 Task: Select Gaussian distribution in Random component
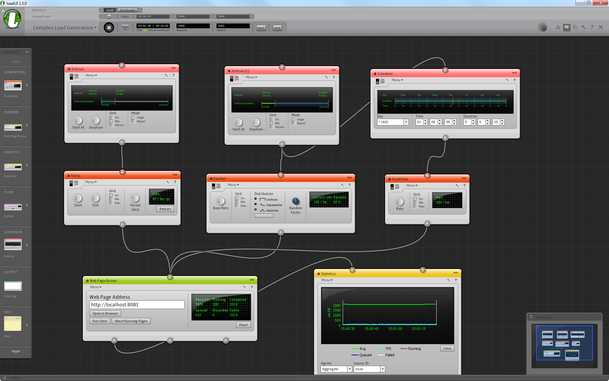(256, 210)
